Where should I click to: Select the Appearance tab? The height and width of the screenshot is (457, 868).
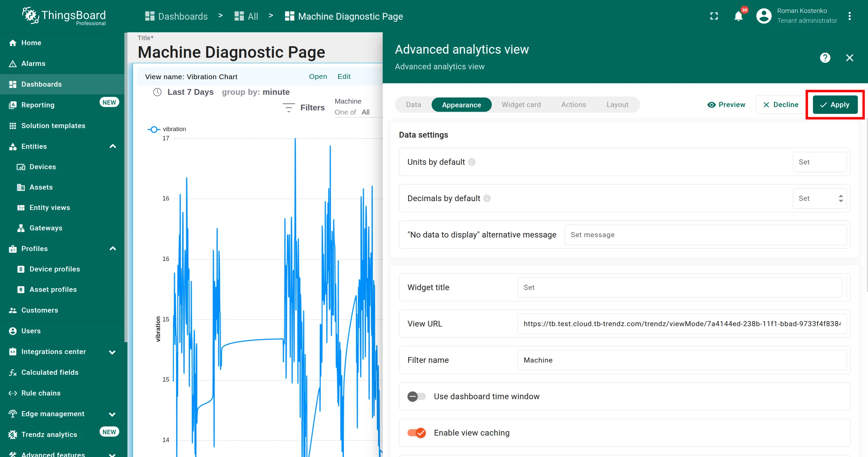coord(462,105)
